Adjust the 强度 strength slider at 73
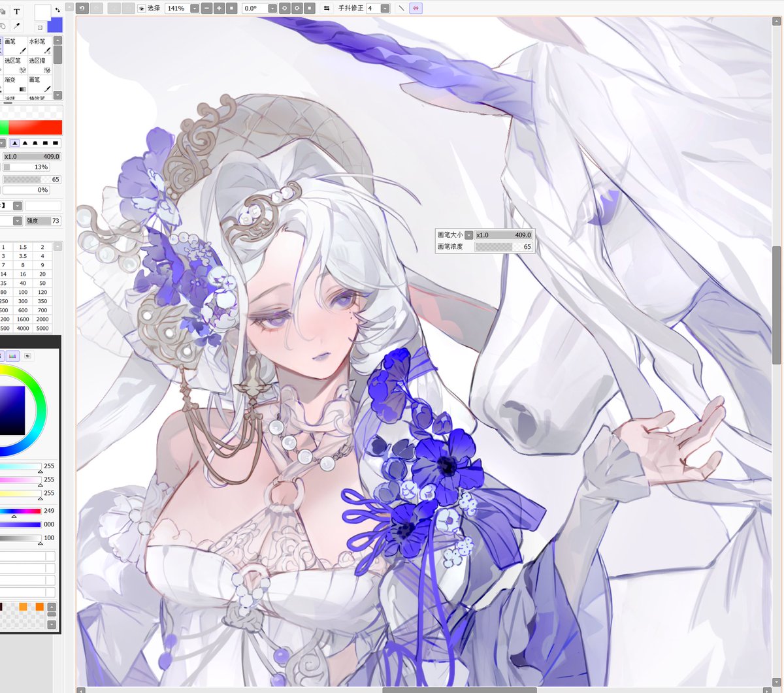This screenshot has height=693, width=784. [42, 221]
